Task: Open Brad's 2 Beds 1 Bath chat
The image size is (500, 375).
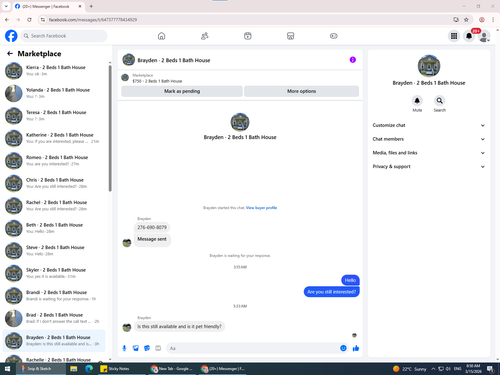Action: [55, 318]
